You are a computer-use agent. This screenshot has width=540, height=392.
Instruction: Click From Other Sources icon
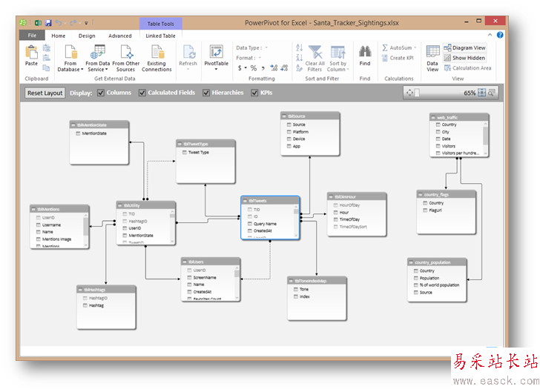126,52
